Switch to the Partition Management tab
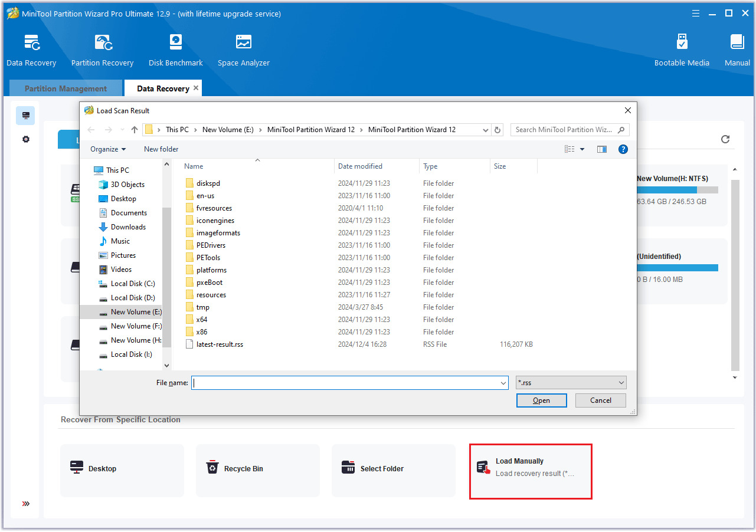756x532 pixels. point(66,88)
